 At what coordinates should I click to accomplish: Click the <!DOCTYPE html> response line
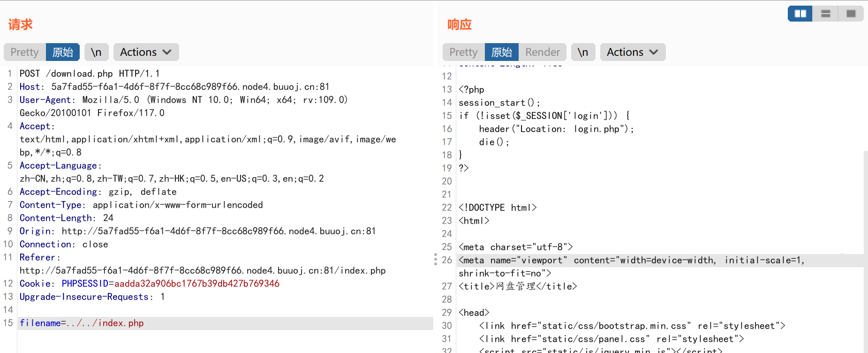(498, 208)
